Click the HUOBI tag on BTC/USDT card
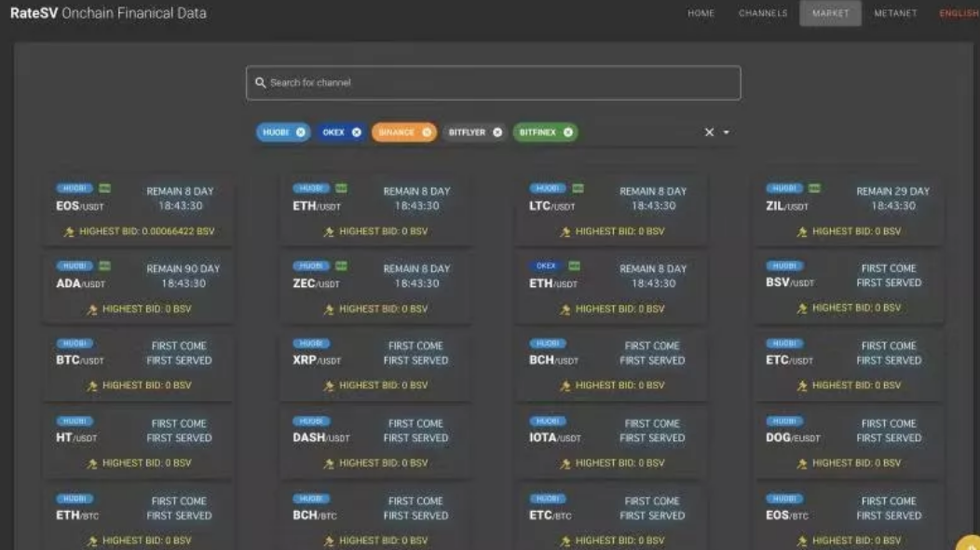The width and height of the screenshot is (980, 550). 75,343
